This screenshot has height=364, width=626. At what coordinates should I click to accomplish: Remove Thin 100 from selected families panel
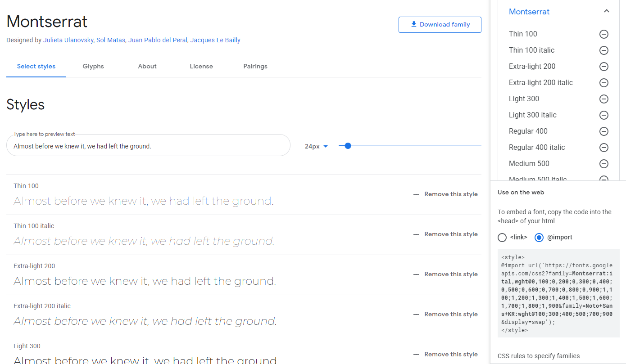[x=604, y=34]
